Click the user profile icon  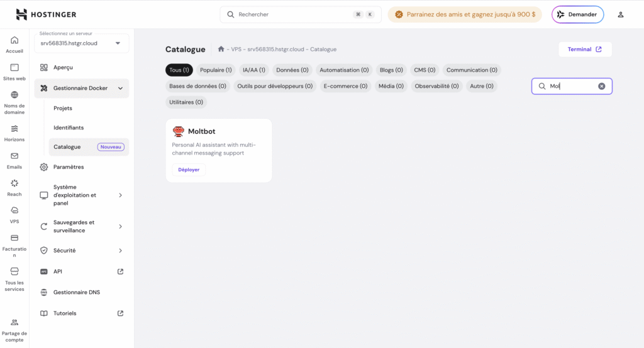point(621,14)
